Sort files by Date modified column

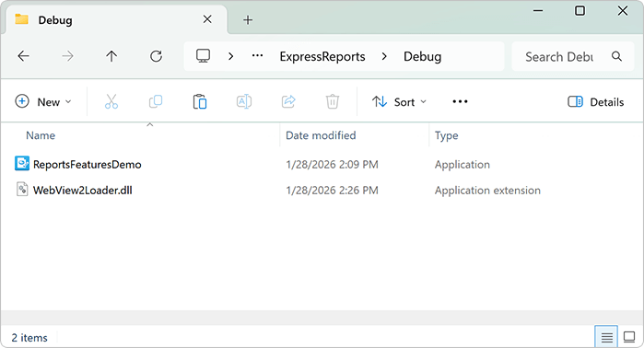click(321, 135)
